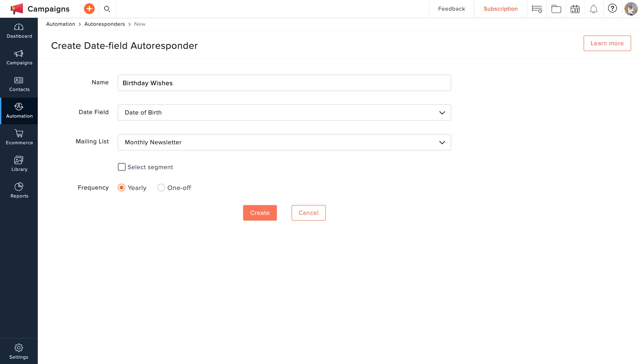Click into the Name input field
Image resolution: width=640 pixels, height=364 pixels.
(x=284, y=83)
